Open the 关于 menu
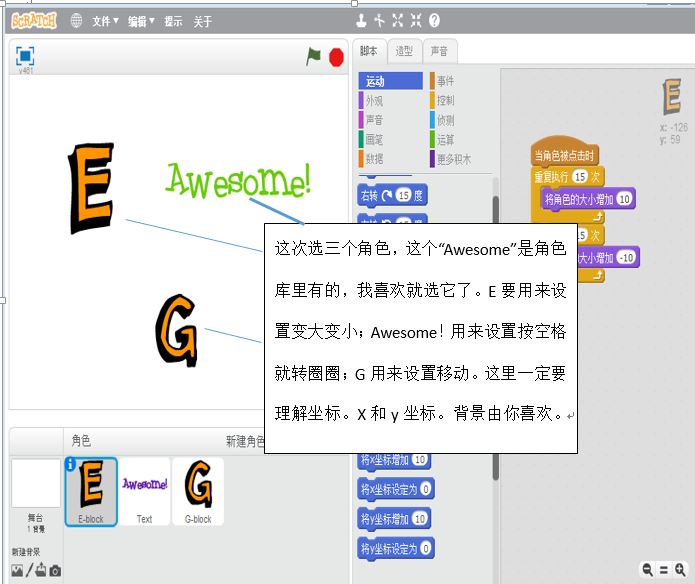Screen dimensions: 695x584 coord(202,21)
